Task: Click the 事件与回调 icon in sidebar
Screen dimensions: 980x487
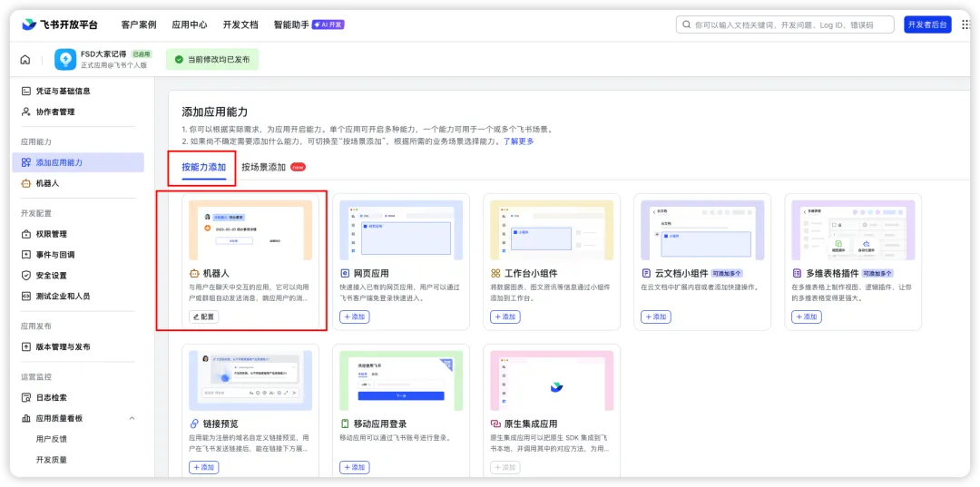Action: [x=25, y=255]
